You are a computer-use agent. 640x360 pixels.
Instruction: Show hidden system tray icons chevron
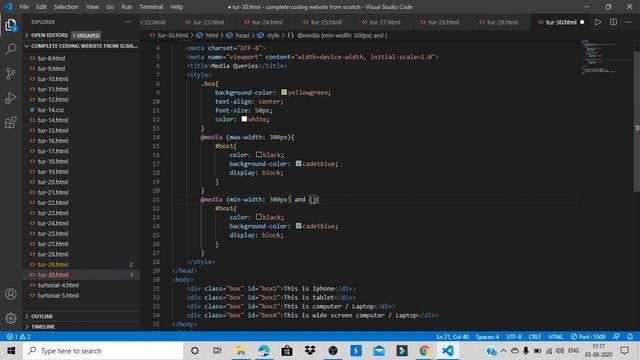coord(503,351)
